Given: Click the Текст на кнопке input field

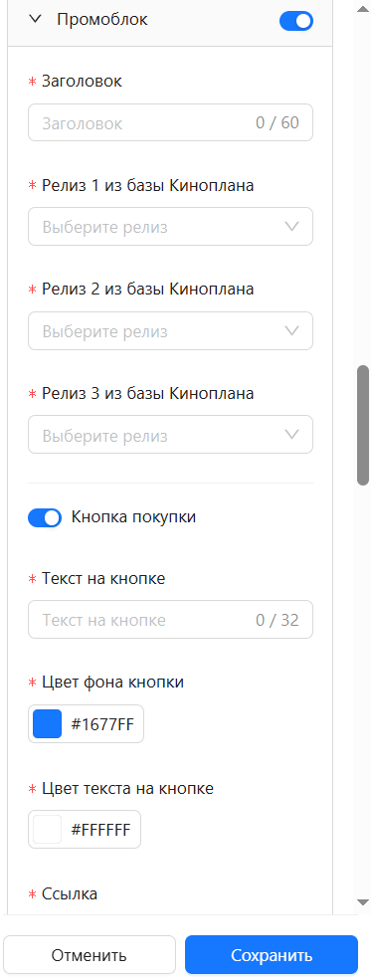Looking at the screenshot, I should click(x=170, y=620).
